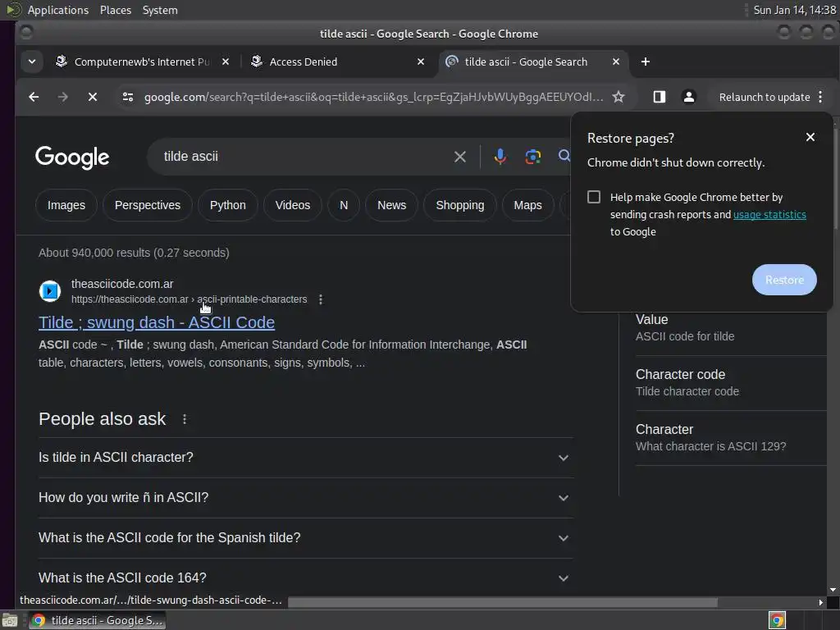The width and height of the screenshot is (840, 630).
Task: Open Character code suggestion
Action: pos(731,382)
